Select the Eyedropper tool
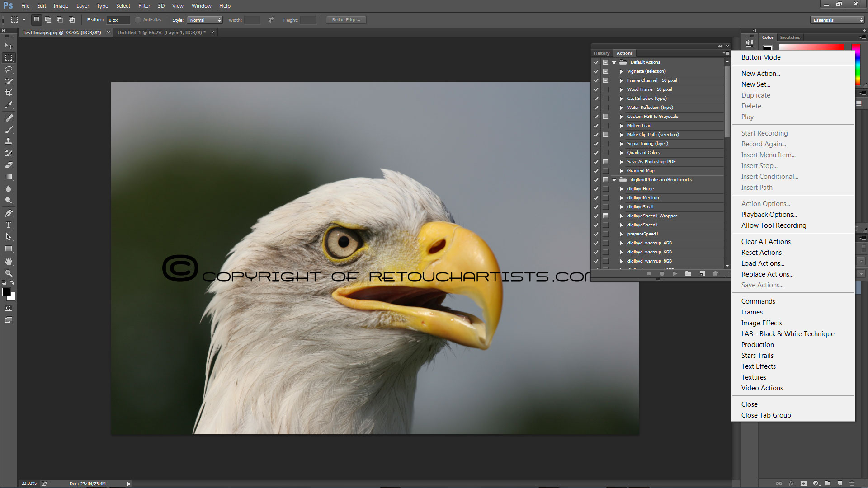This screenshot has width=868, height=488. click(9, 105)
